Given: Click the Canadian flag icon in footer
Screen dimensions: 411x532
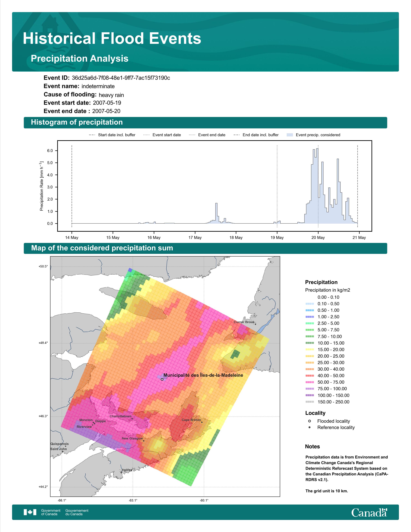Looking at the screenshot, I should (30, 512).
